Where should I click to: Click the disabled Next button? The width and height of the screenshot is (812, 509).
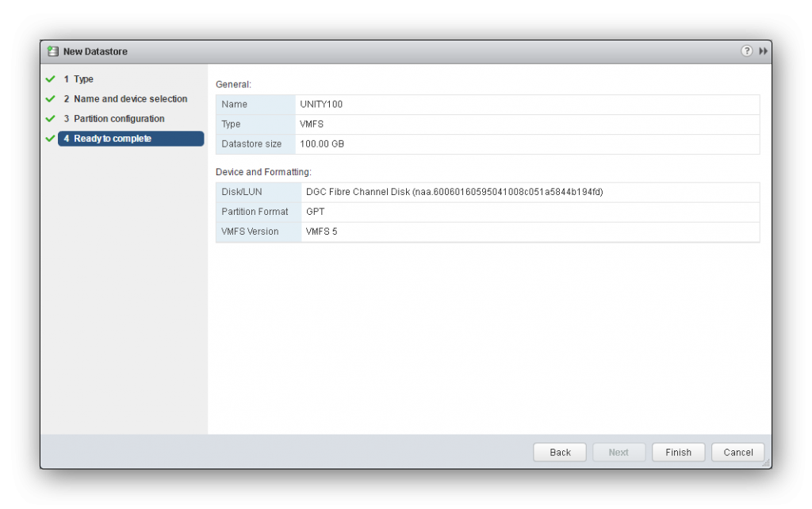click(619, 452)
